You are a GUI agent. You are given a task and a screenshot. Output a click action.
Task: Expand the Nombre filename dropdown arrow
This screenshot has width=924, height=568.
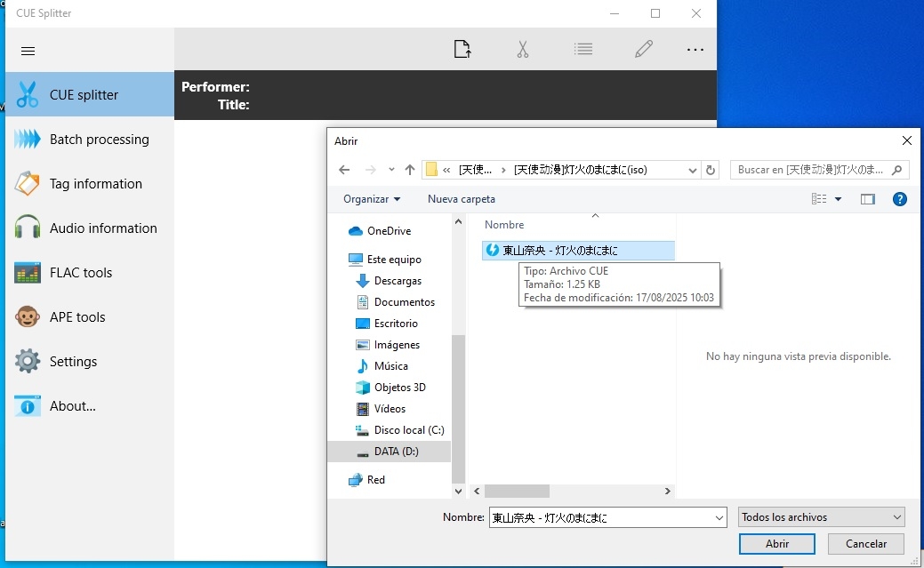[x=719, y=518]
